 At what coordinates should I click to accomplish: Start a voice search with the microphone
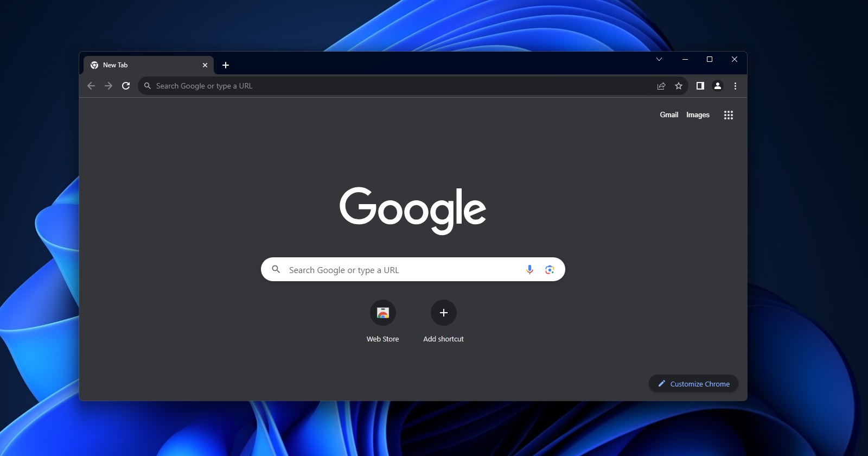pyautogui.click(x=529, y=270)
